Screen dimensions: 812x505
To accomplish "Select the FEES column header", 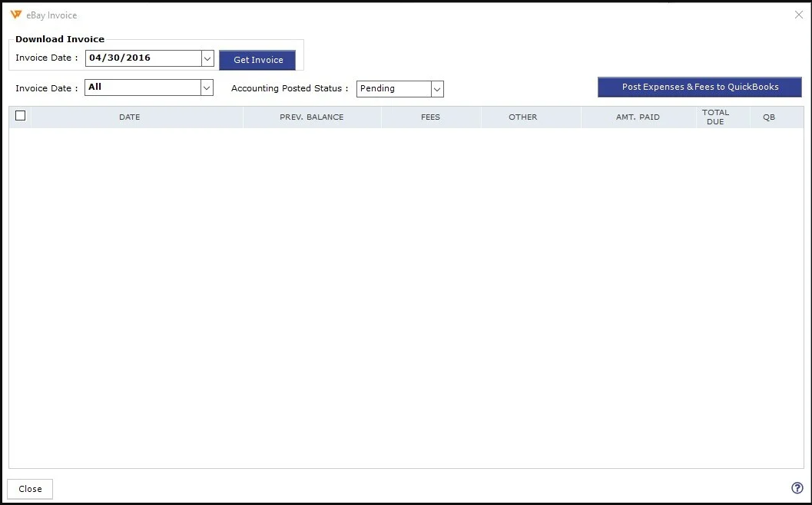I will (x=430, y=117).
